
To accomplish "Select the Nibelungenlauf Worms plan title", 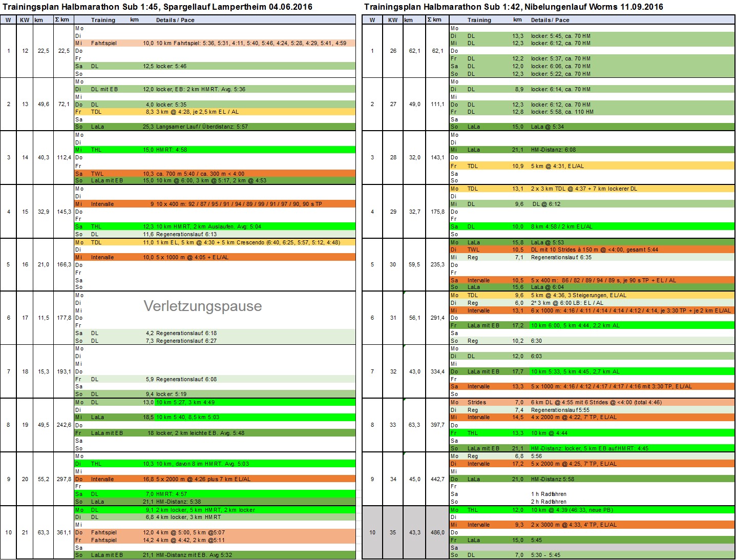I will (513, 7).
